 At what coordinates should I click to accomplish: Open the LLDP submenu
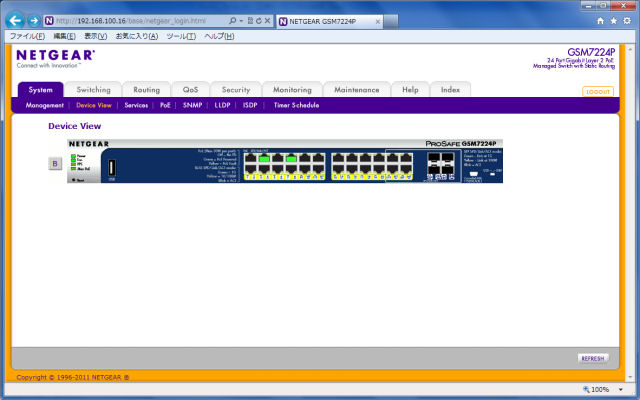click(222, 105)
